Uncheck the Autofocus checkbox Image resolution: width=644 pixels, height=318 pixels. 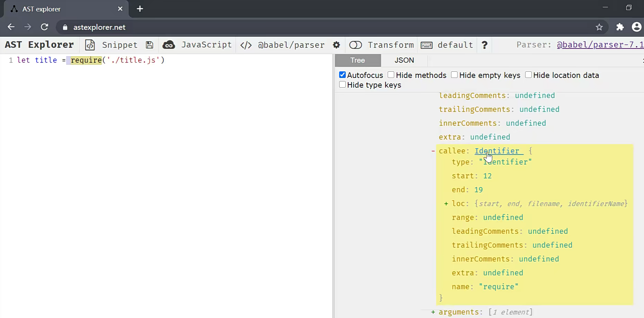pyautogui.click(x=343, y=75)
